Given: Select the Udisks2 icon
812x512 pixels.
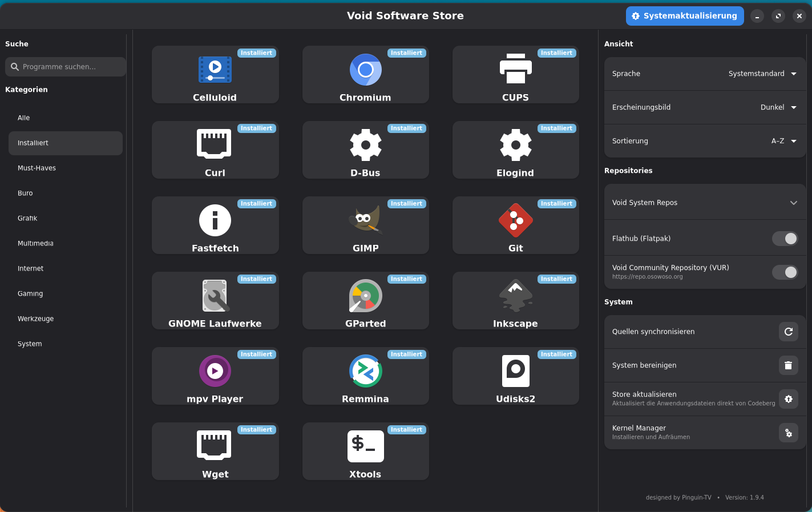Looking at the screenshot, I should click(x=515, y=371).
